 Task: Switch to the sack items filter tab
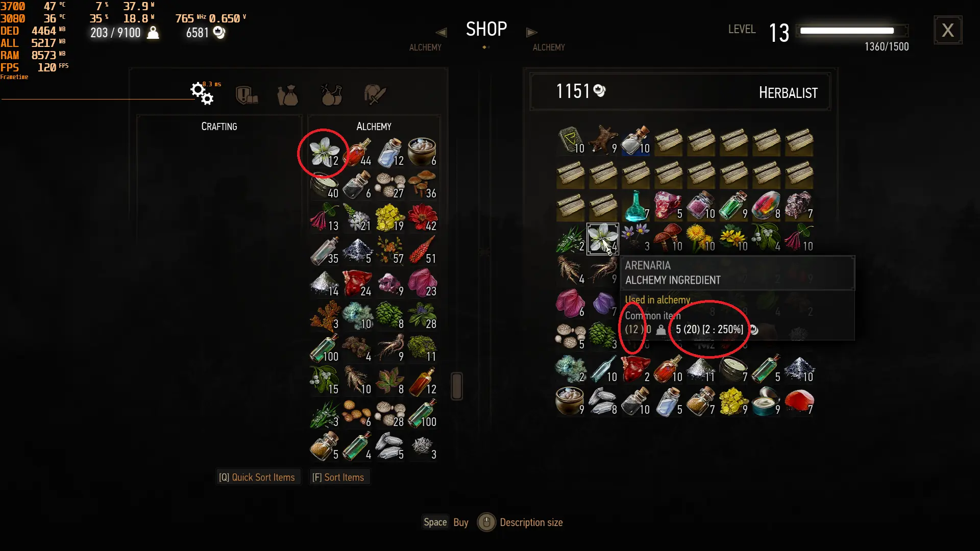click(x=287, y=95)
